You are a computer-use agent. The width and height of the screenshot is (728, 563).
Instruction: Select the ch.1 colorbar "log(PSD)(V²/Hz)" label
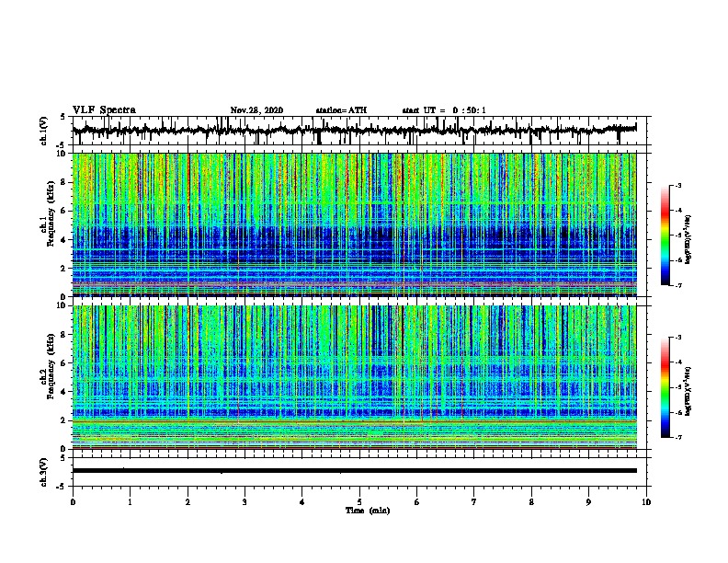point(688,239)
